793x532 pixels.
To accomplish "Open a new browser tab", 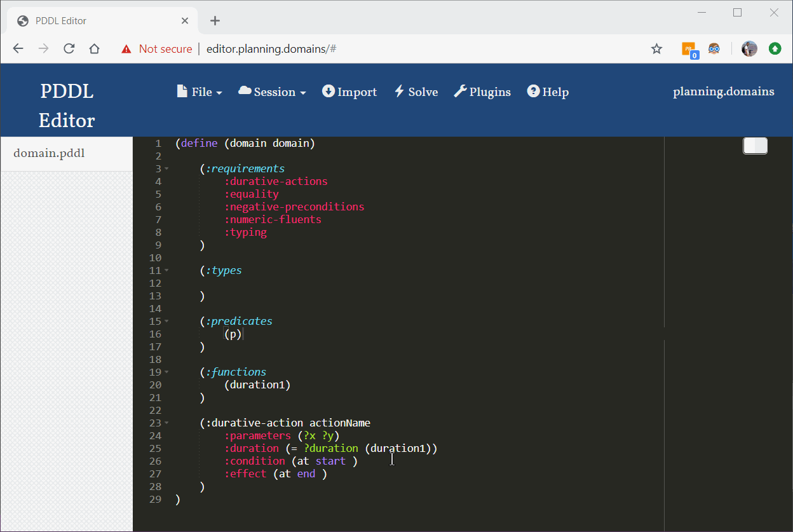I will point(215,21).
